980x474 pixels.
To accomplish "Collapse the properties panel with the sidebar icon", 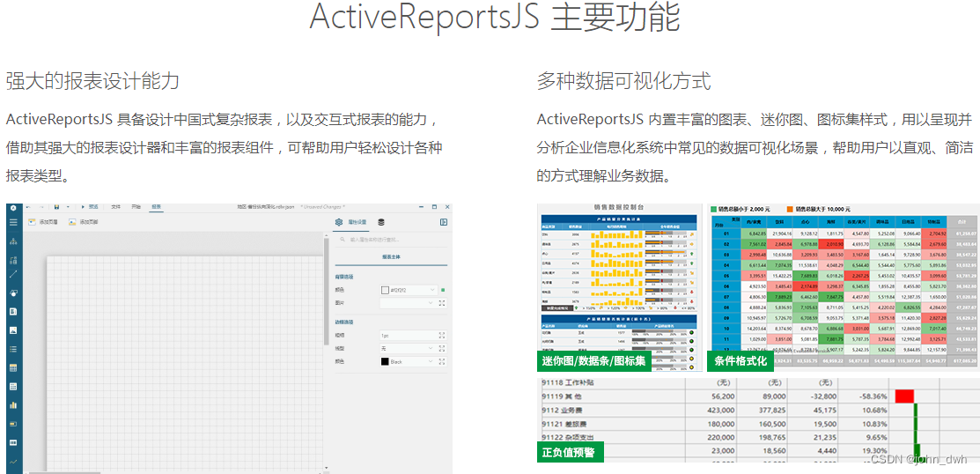I will (x=444, y=222).
